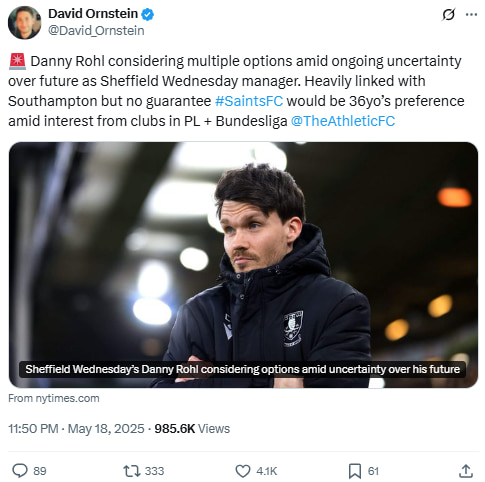Like the post with heart icon
This screenshot has width=485, height=482.
pos(243,471)
